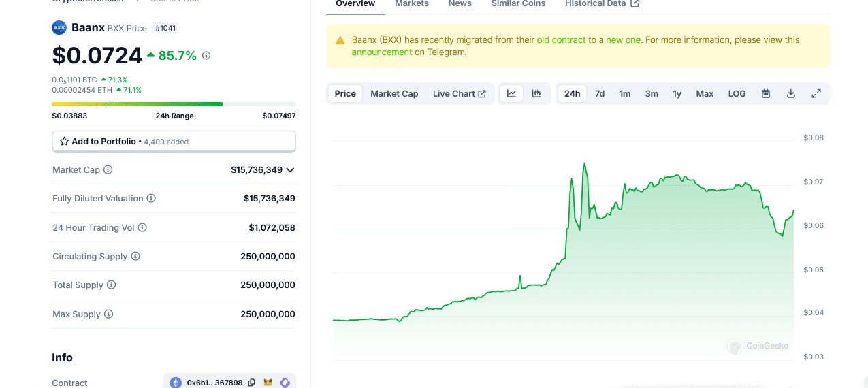The image size is (868, 388).
Task: Open the Overview tab
Action: 355,4
